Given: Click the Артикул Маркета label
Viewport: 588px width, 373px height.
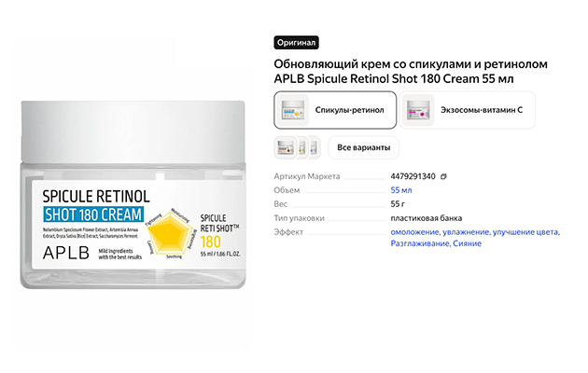Looking at the screenshot, I should point(307,176).
